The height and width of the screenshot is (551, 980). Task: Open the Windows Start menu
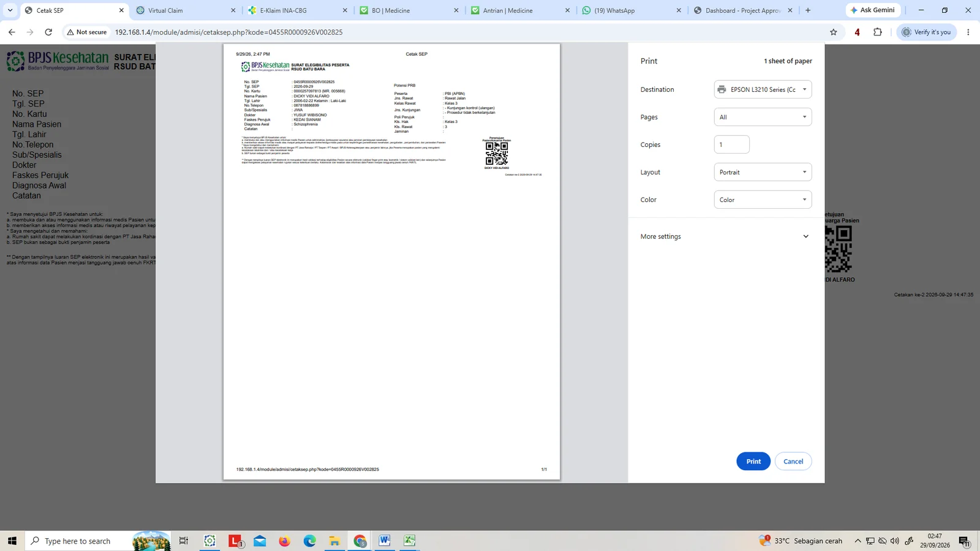pos(12,541)
